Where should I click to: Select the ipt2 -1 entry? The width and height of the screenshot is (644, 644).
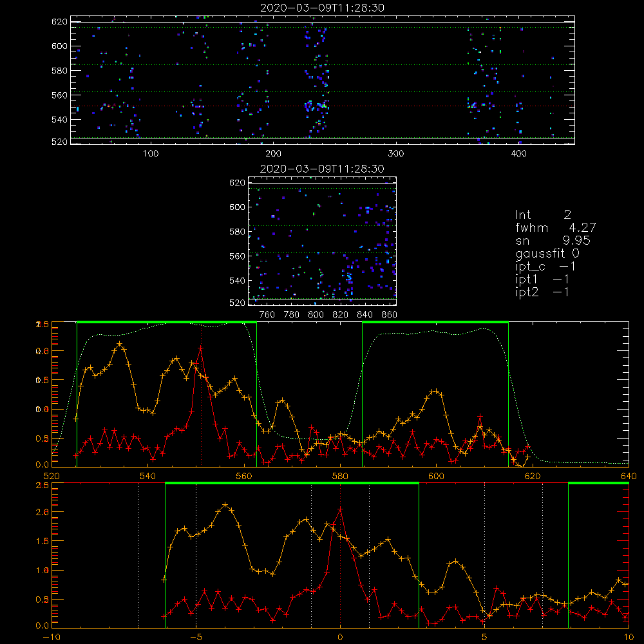pos(542,292)
